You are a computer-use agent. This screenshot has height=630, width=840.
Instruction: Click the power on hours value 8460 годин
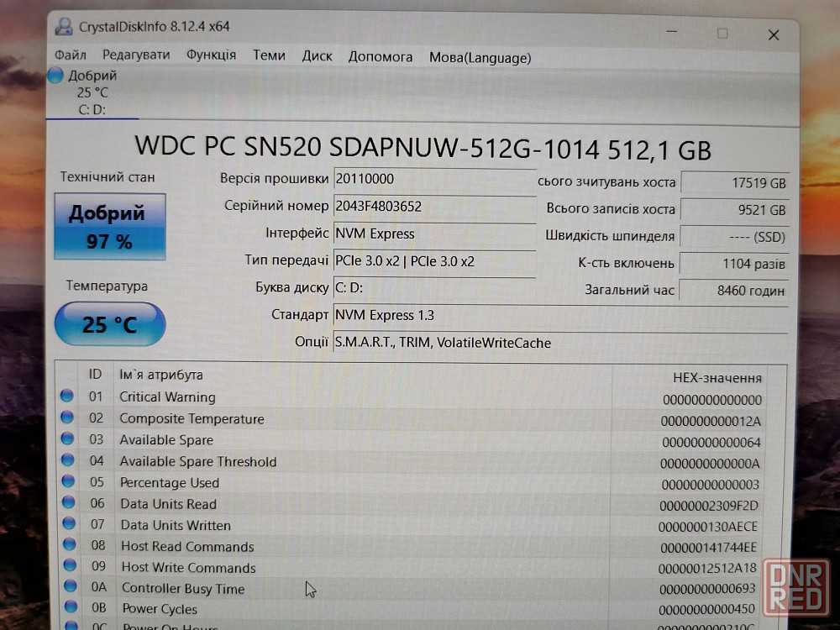[734, 291]
